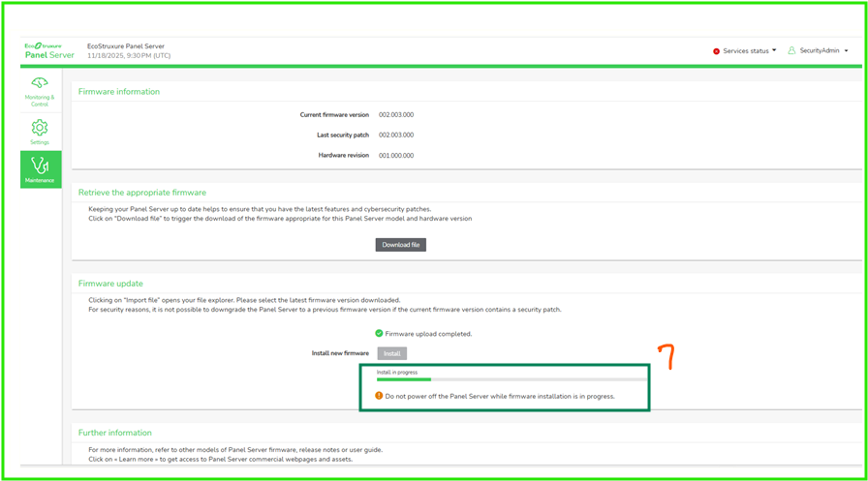Click the red Services status indicator icon
The height and width of the screenshot is (481, 868).
coord(716,51)
